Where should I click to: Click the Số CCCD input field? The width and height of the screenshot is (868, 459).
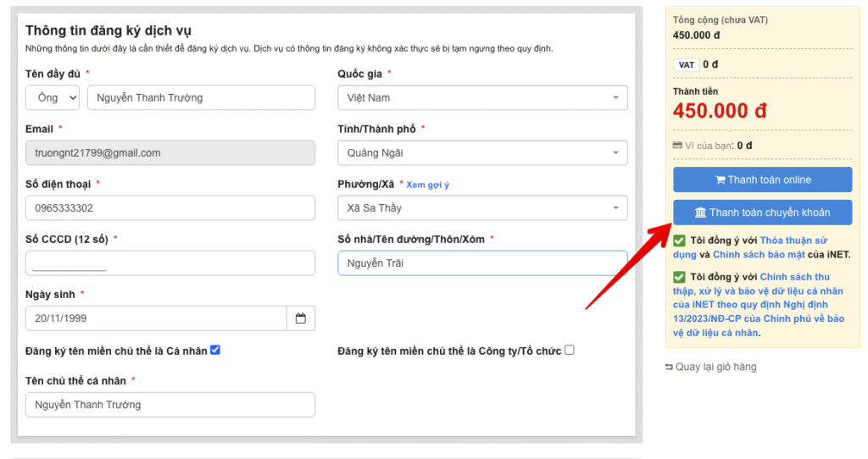click(170, 263)
